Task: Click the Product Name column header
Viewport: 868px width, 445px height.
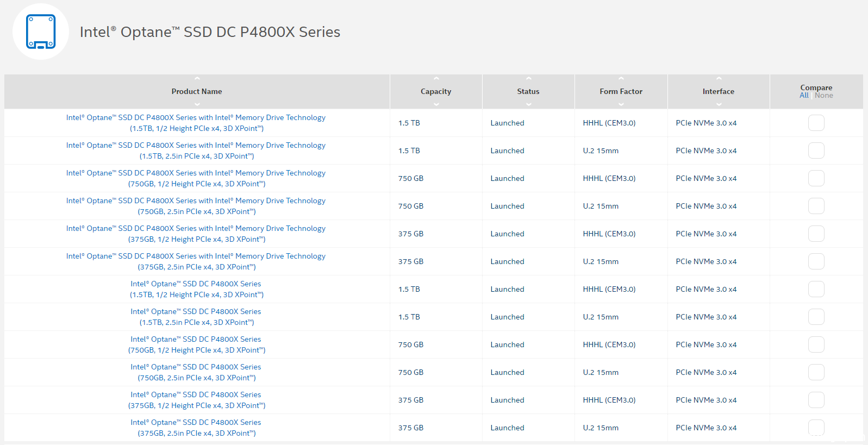Action: pyautogui.click(x=197, y=91)
